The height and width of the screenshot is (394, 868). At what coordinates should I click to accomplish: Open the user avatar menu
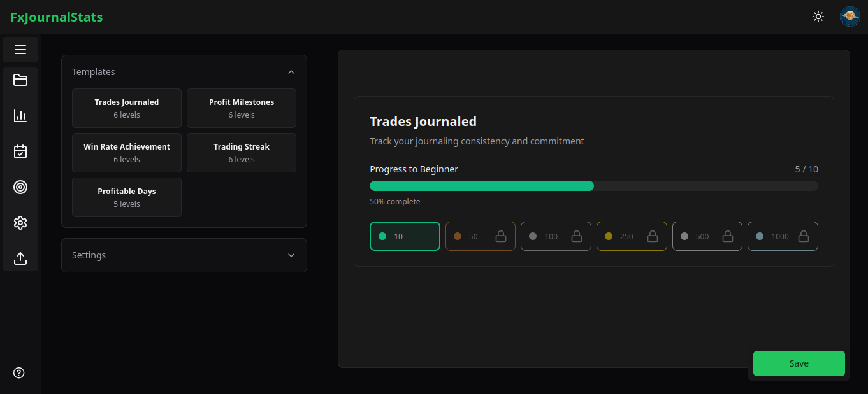coord(850,17)
